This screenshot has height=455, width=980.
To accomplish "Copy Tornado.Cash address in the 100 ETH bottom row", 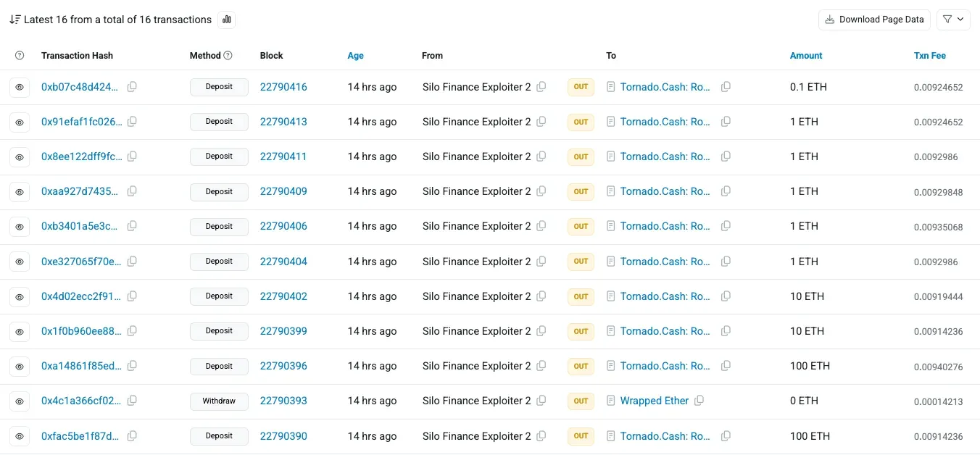I will [x=726, y=436].
